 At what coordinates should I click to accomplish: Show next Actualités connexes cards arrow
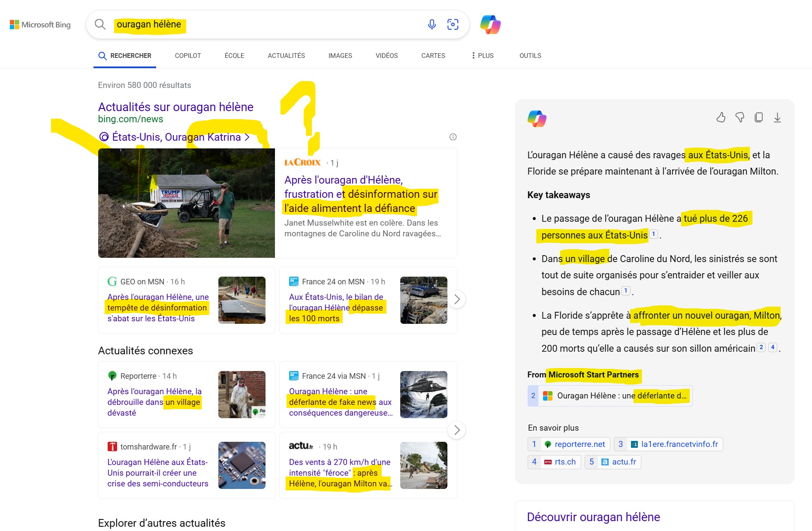pos(457,430)
